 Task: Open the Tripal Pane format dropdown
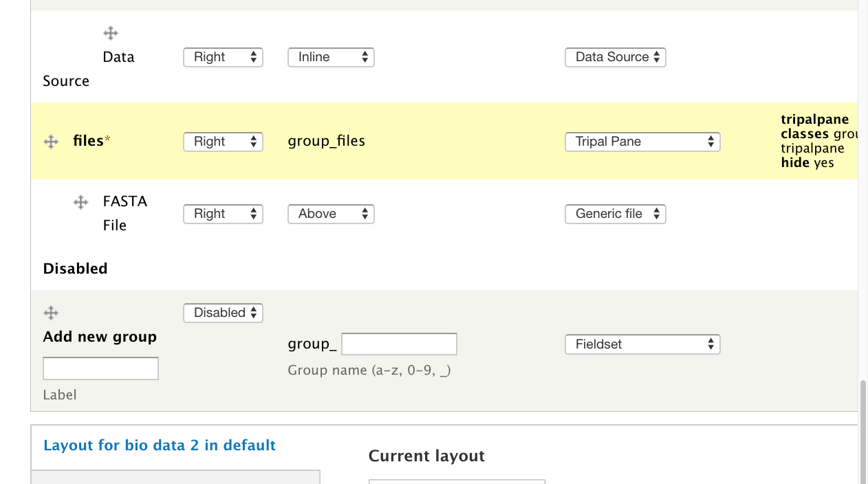click(642, 142)
